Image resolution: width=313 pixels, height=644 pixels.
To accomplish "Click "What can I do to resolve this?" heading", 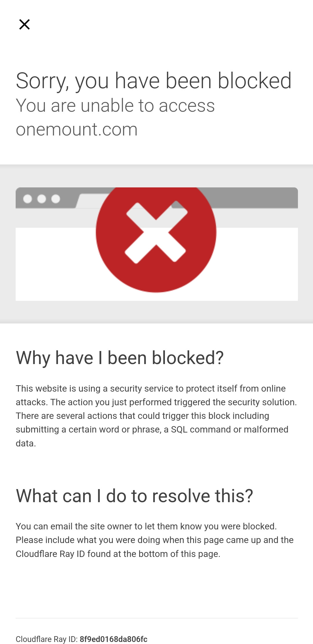I will pyautogui.click(x=134, y=496).
